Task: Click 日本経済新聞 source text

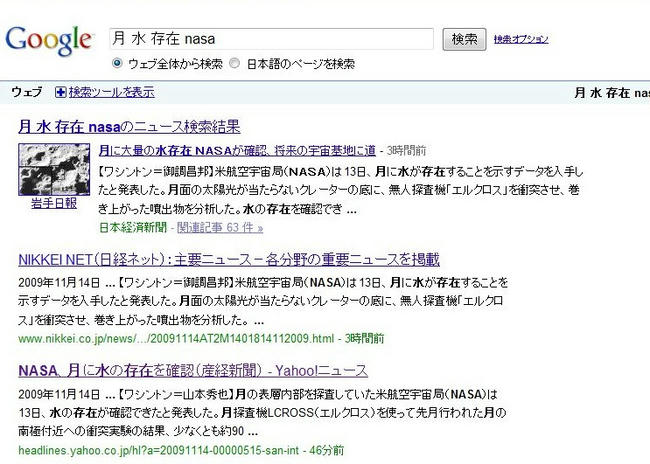Action: 133,227
